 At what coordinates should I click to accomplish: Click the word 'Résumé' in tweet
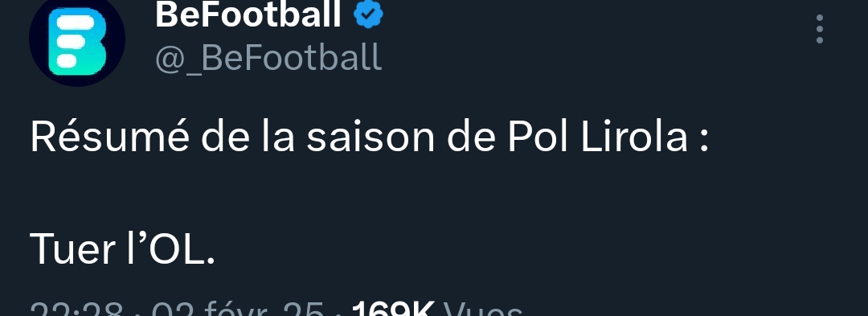point(109,137)
